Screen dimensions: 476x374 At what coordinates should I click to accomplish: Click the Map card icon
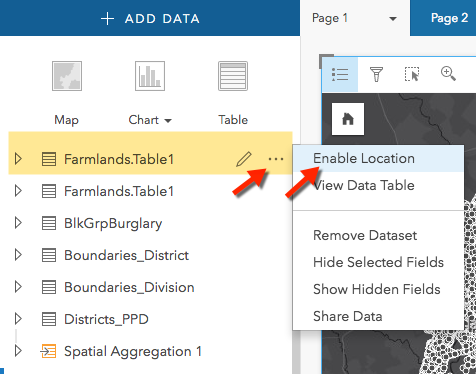[x=67, y=76]
